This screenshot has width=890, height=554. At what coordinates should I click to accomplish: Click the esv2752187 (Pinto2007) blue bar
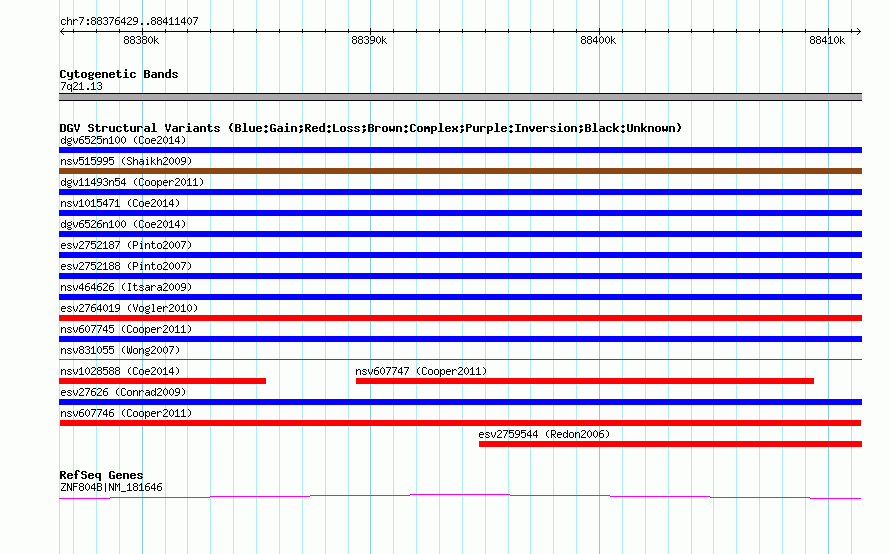tap(460, 255)
